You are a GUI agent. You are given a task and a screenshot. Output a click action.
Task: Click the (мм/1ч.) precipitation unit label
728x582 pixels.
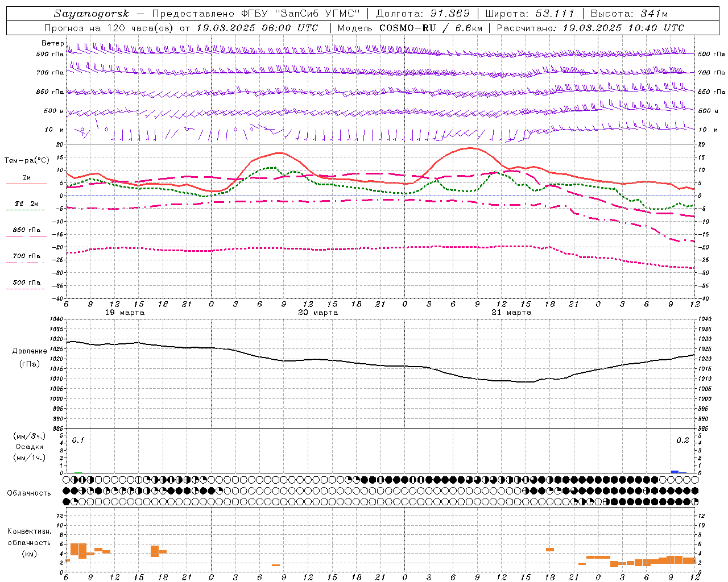pyautogui.click(x=30, y=458)
